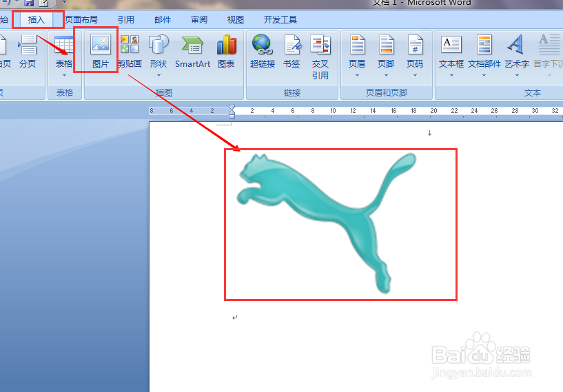
Task: Click the 页脚 footer icon
Action: click(x=387, y=45)
